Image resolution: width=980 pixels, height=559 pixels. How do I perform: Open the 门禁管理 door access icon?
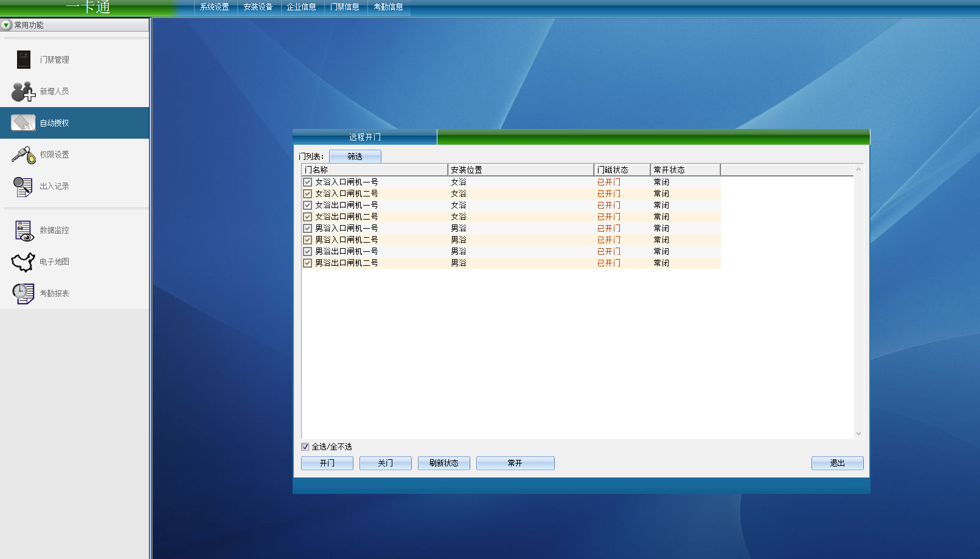pos(24,60)
